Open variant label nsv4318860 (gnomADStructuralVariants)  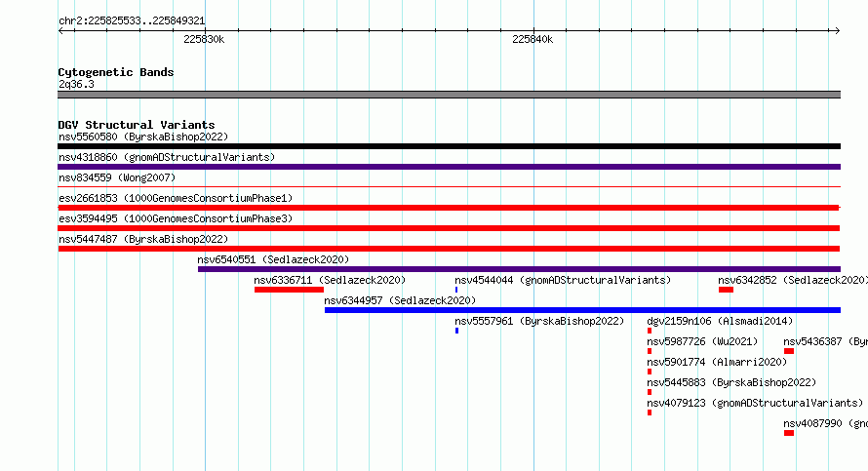tap(167, 157)
